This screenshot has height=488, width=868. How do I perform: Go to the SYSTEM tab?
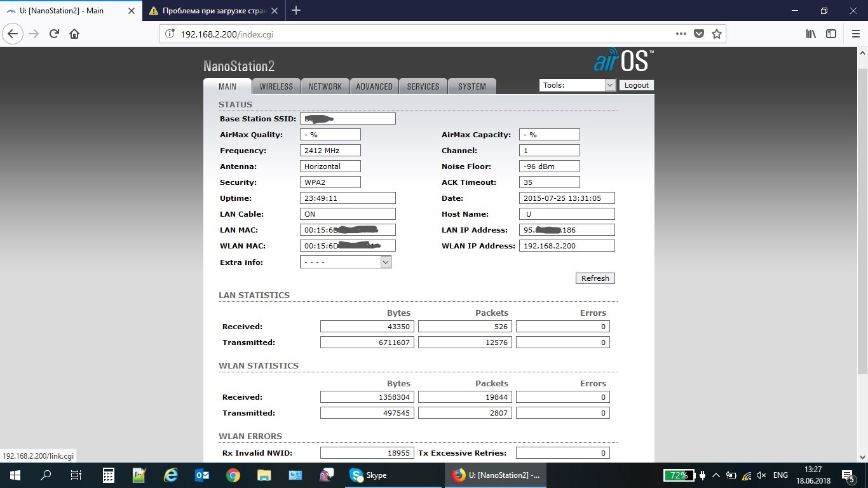[472, 86]
